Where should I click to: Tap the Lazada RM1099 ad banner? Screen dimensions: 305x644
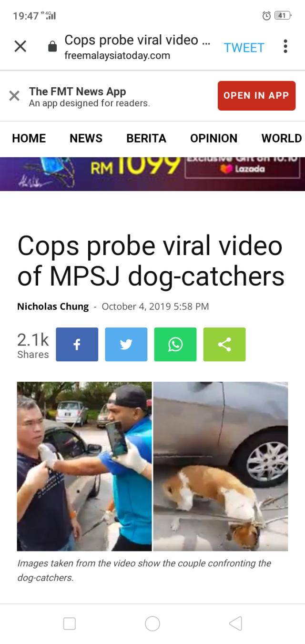pos(152,174)
